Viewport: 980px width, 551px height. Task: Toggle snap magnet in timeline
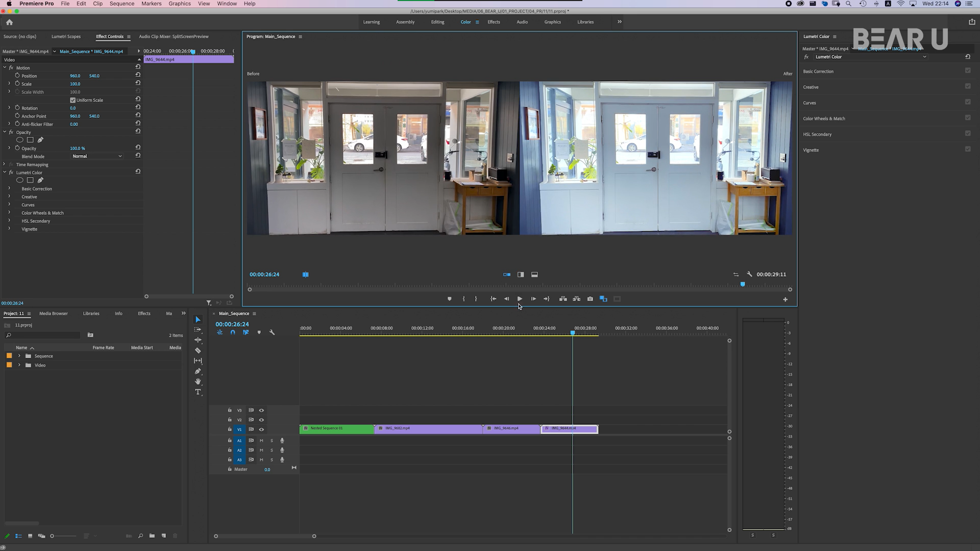tap(233, 333)
